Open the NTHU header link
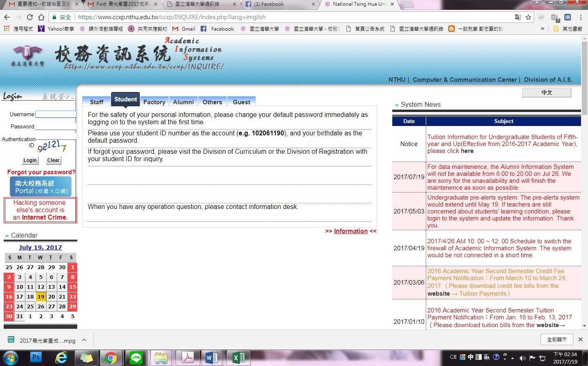588x366 pixels. tap(397, 80)
